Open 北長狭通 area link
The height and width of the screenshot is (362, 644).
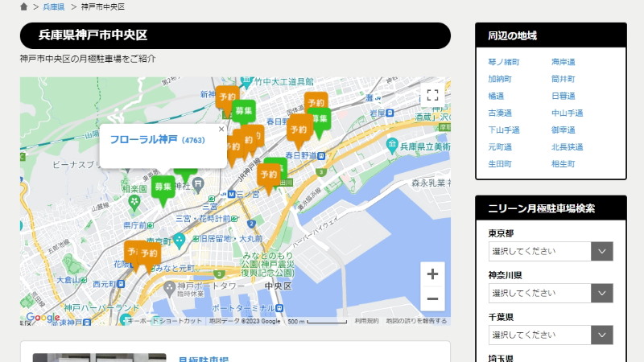tap(568, 147)
